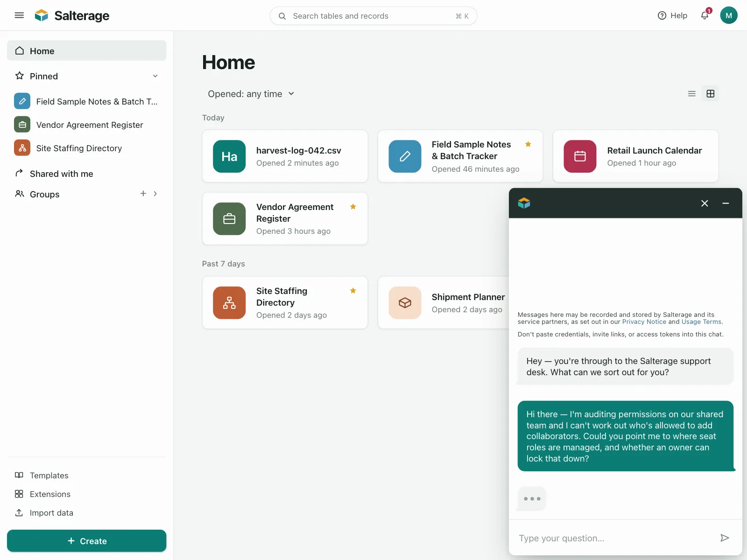
Task: Click the Retail Launch Calendar card icon
Action: [x=580, y=156]
